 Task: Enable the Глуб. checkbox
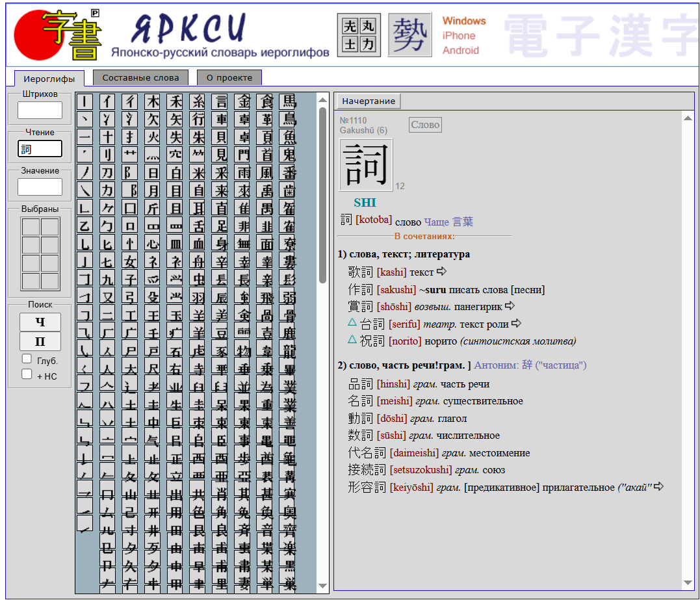tap(27, 359)
